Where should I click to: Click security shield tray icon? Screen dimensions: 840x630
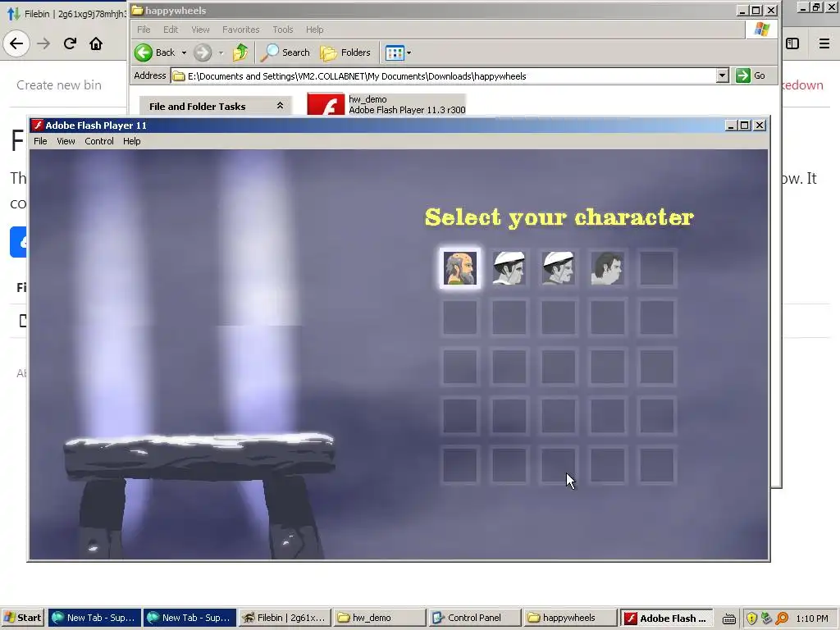(x=751, y=619)
